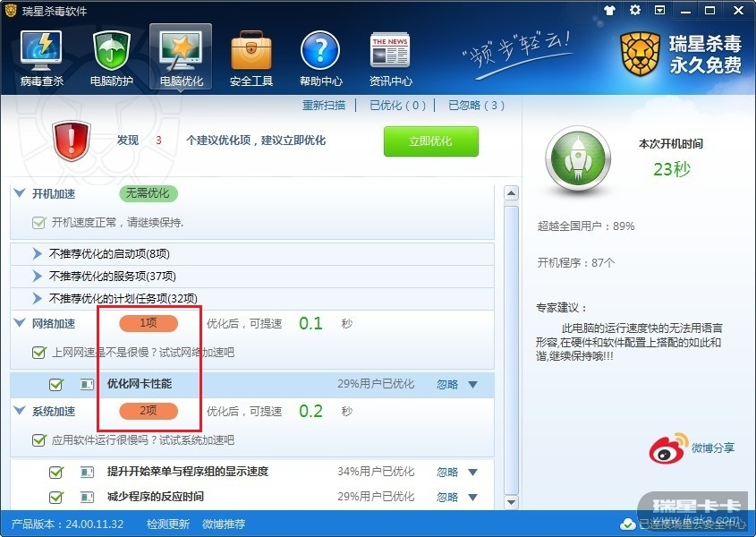The height and width of the screenshot is (537, 756).
Task: Open dropdown arrow next to 优化网卡性能 忽略
Action: click(473, 385)
